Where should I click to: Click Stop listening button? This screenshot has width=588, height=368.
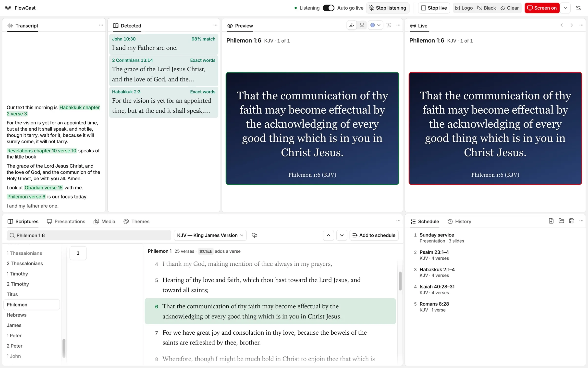click(x=388, y=8)
